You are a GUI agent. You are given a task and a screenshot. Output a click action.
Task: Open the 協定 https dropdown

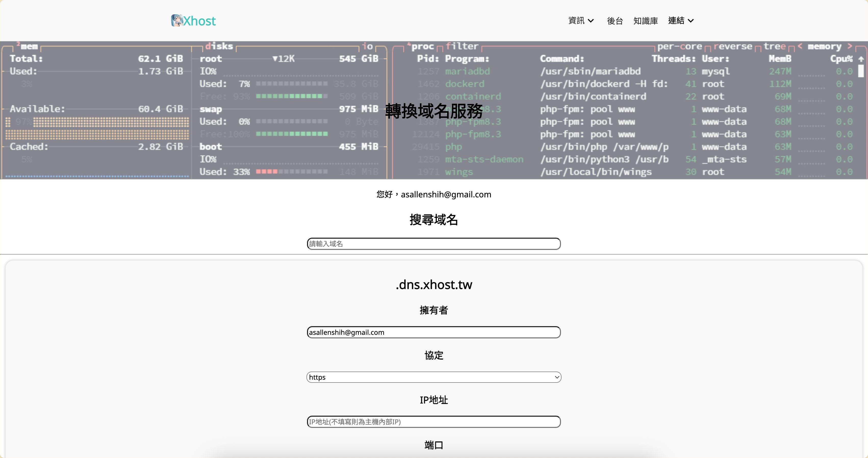434,377
